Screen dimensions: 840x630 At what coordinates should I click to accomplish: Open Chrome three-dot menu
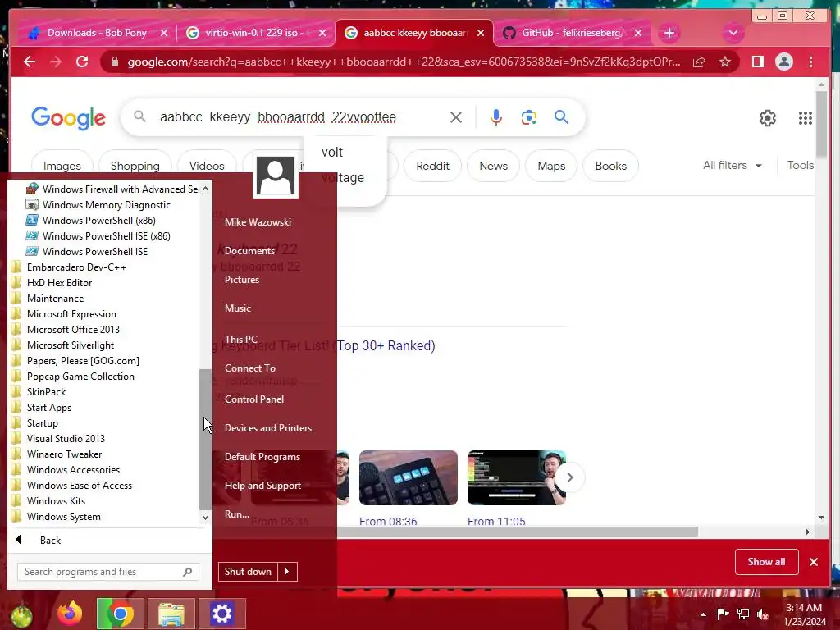[x=810, y=62]
